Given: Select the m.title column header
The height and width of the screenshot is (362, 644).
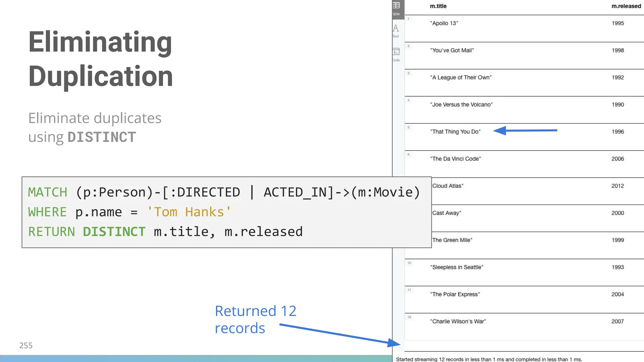Looking at the screenshot, I should point(438,6).
